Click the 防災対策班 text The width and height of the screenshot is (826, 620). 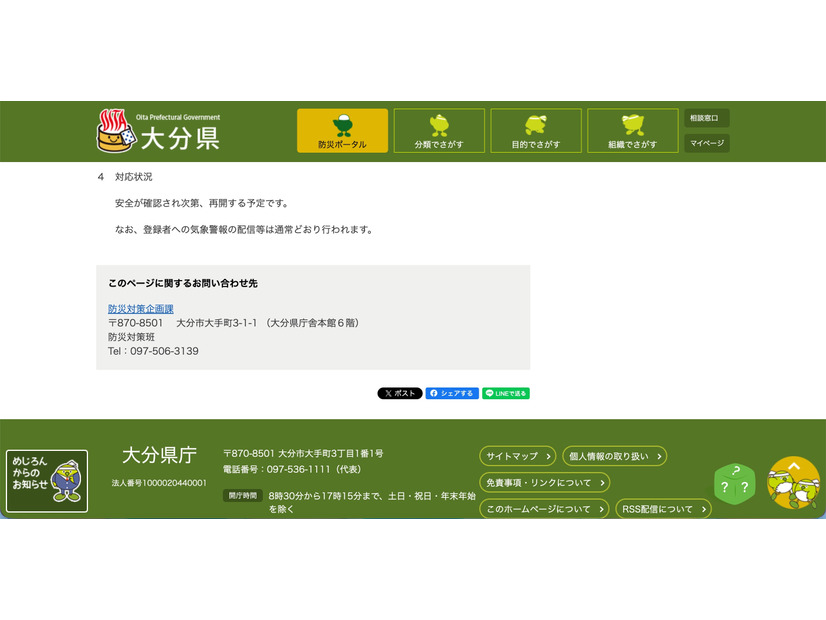[131, 337]
